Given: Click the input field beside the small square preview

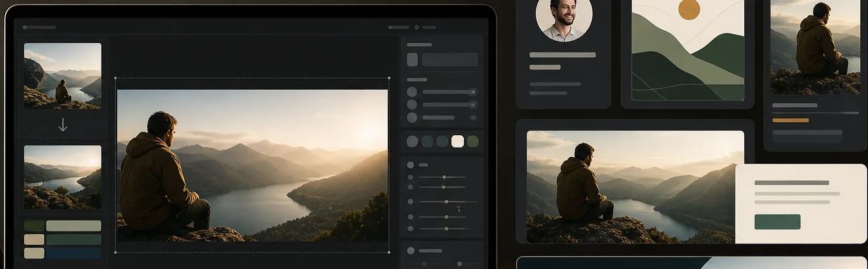Looking at the screenshot, I should click(x=450, y=60).
